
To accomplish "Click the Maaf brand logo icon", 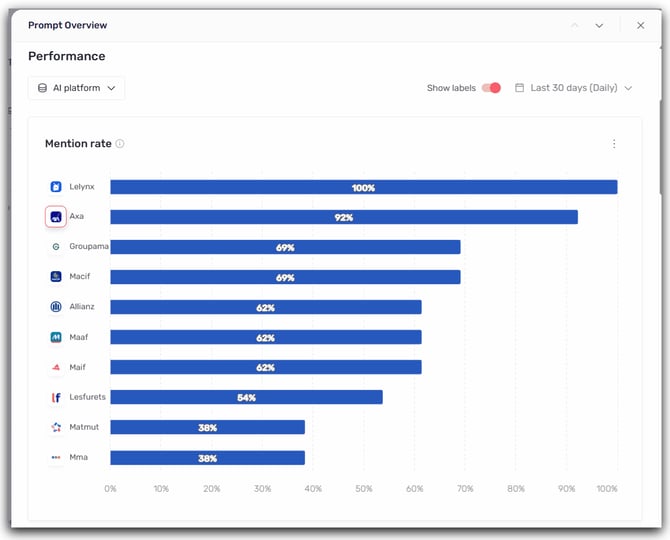I will (x=56, y=337).
